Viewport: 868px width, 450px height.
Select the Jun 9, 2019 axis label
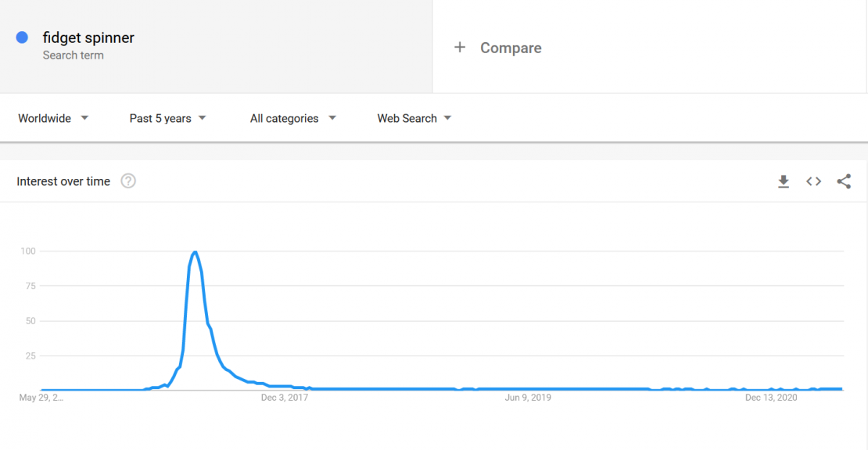click(x=528, y=398)
